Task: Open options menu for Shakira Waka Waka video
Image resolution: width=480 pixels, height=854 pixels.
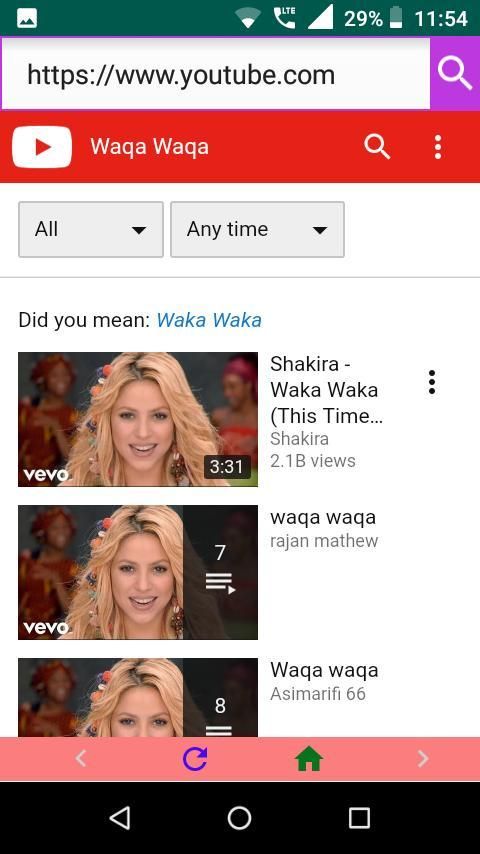Action: pos(432,382)
